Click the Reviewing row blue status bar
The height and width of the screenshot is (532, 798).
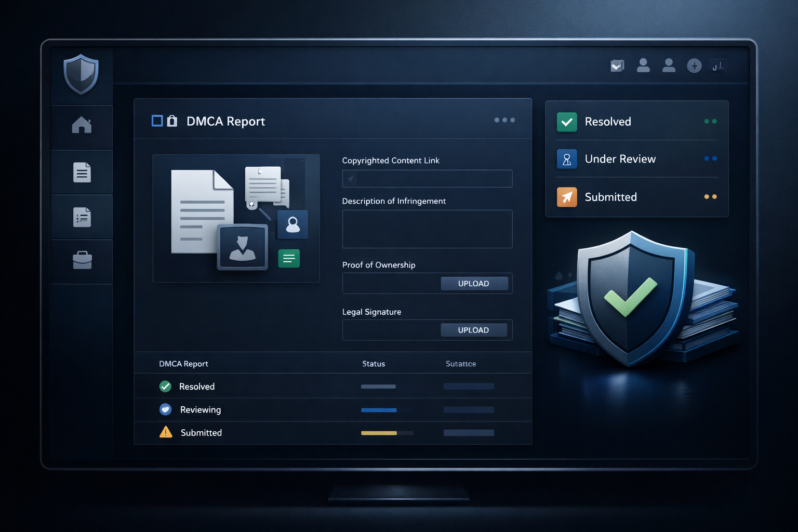tap(379, 410)
